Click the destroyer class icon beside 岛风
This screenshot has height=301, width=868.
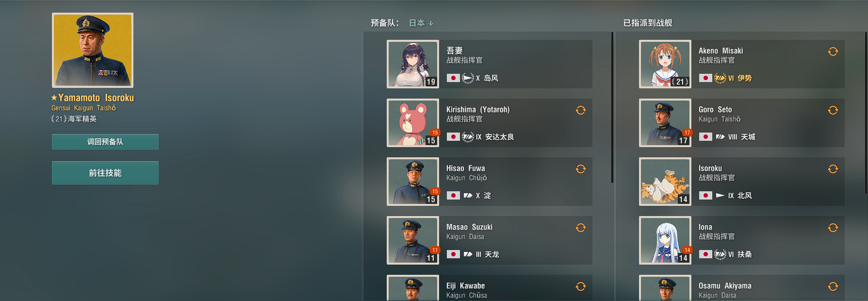[468, 78]
